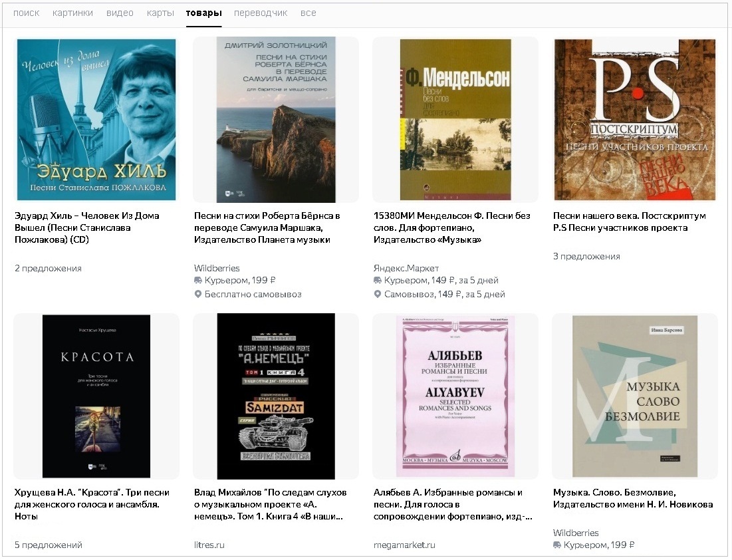Image resolution: width=732 pixels, height=560 pixels.
Task: Click the pickup pin icon beside Бесплатно самовывоз
Action: click(198, 294)
